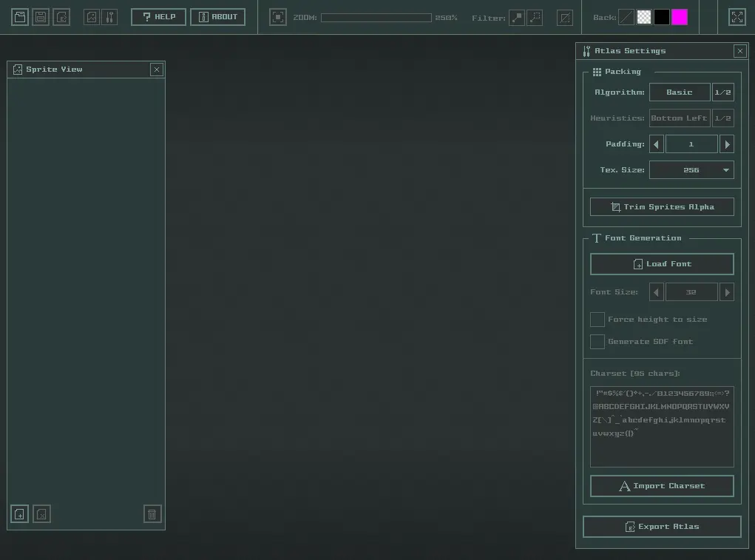755x560 pixels.
Task: Click add sprite file-plus icon in Sprite View
Action: click(x=20, y=514)
